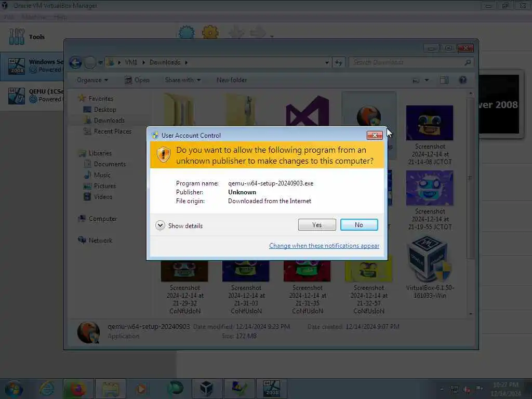Select Downloads in the address breadcrumb
The image size is (532, 399).
(165, 62)
